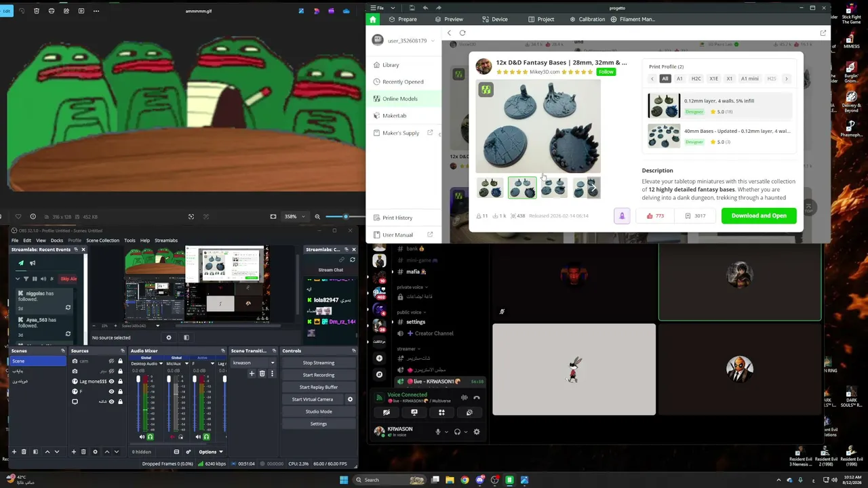Click Stop Streaming in OBS Controls

point(319,363)
